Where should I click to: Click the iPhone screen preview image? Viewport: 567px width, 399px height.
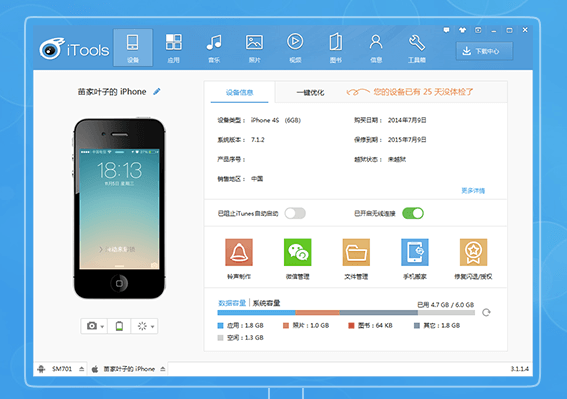pos(119,209)
